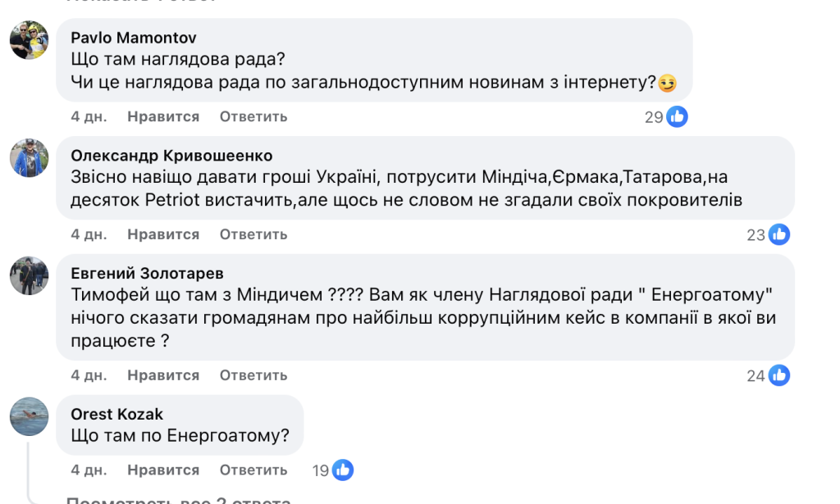Like Pavlo Mamontov's comment via Нравится
This screenshot has width=840, height=504.
click(x=161, y=116)
